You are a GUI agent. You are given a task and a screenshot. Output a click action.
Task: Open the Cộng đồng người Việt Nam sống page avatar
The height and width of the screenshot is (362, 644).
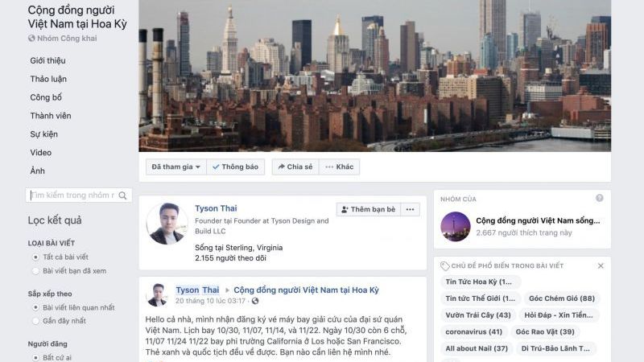pos(456,227)
